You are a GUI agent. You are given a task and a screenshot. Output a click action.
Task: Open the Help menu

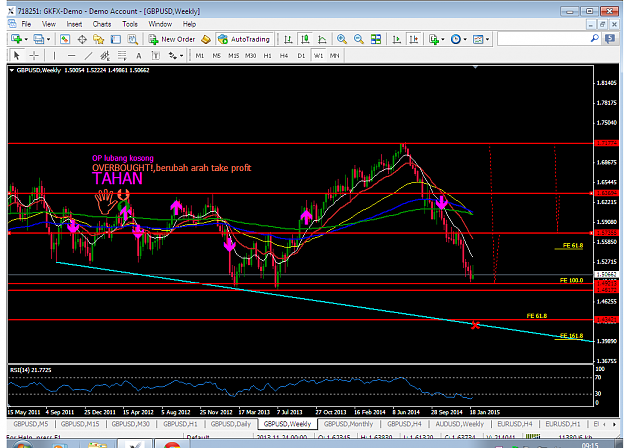tap(189, 24)
